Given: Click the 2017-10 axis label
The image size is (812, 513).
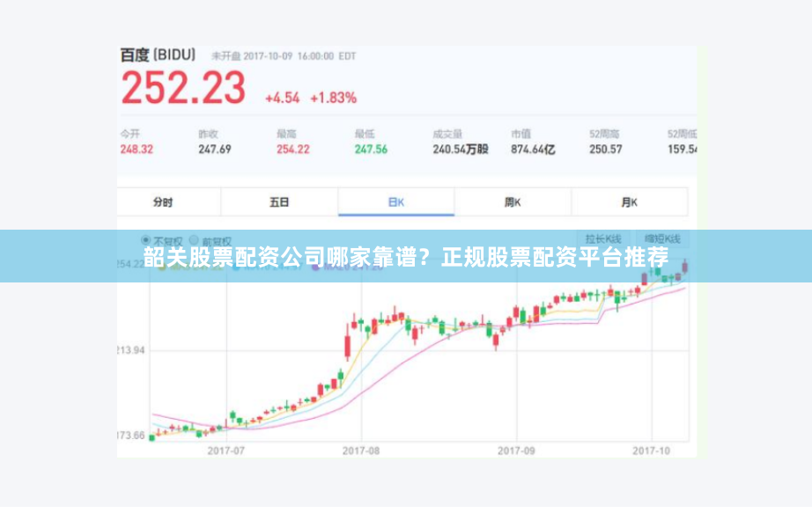Looking at the screenshot, I should coord(651,451).
